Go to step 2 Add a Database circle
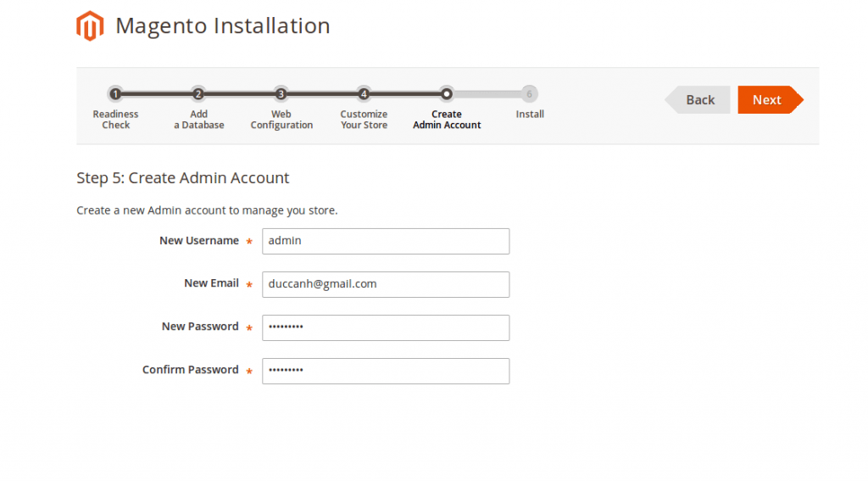The image size is (868, 481). [198, 94]
